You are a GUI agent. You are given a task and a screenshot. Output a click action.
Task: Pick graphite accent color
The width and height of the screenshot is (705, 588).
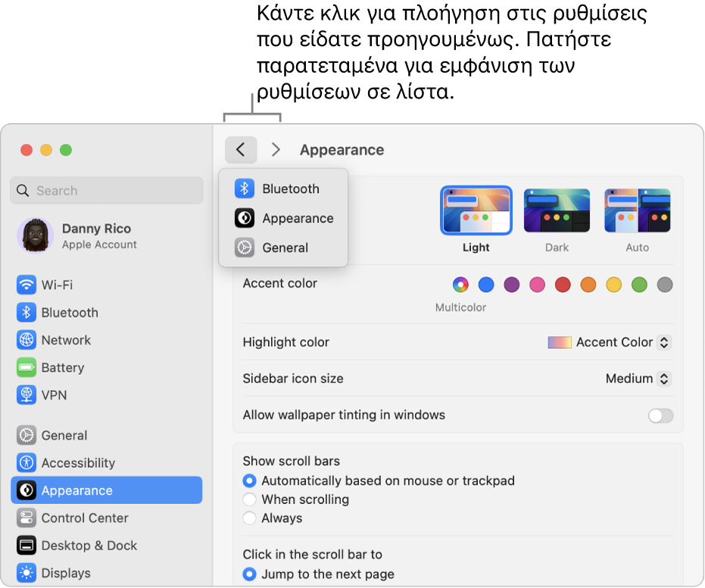point(665,285)
